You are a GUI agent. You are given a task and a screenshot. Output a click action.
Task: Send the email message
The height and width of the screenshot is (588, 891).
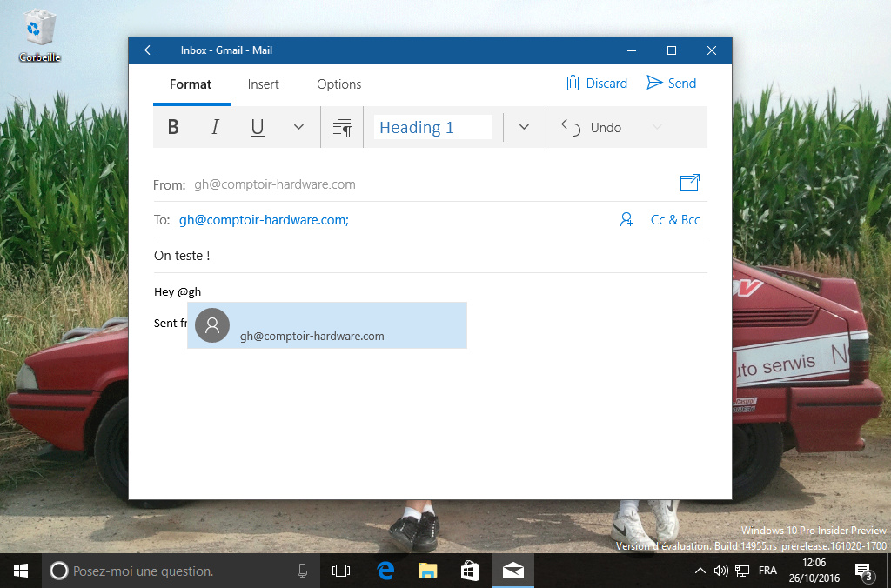point(672,84)
